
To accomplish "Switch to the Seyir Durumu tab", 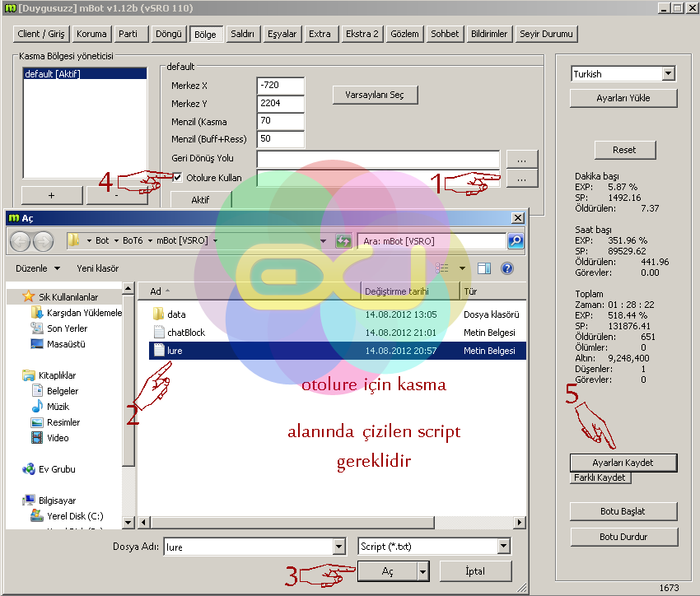I will coord(547,34).
